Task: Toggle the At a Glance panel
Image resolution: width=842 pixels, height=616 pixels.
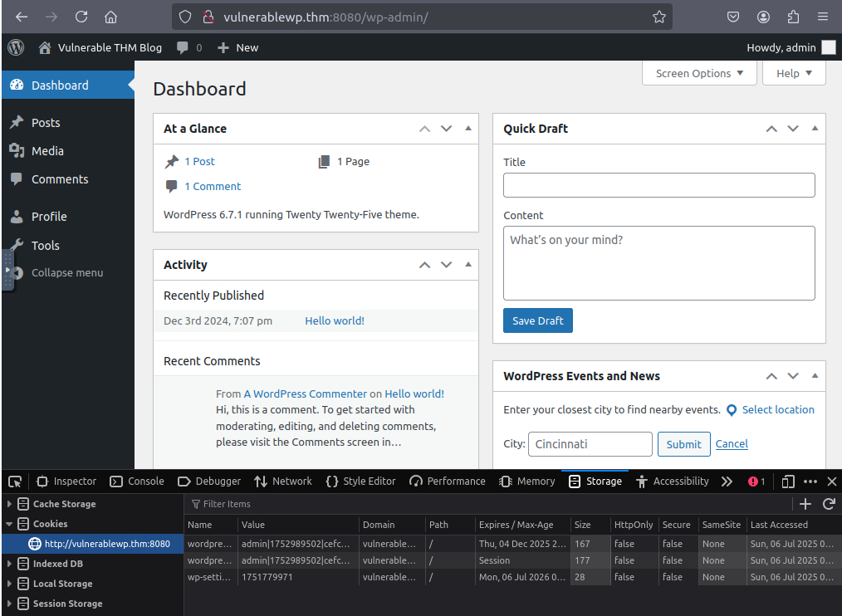Action: (468, 129)
